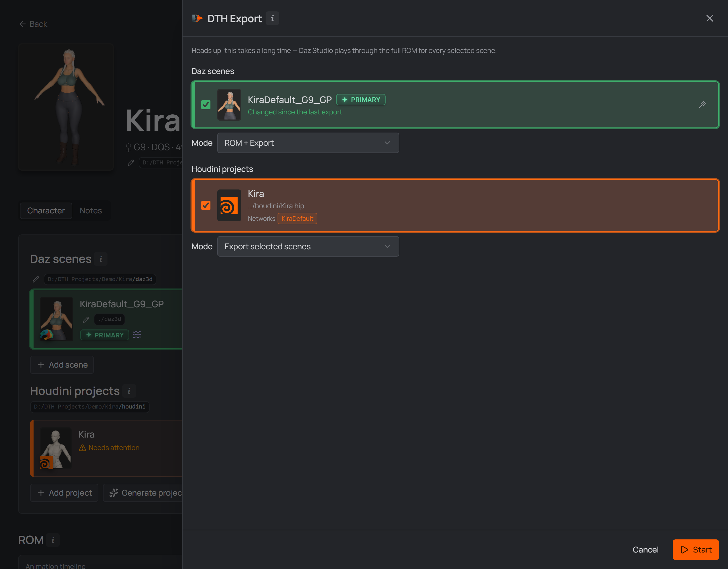The height and width of the screenshot is (569, 728).
Task: Click pencil icon next to ./daz3d path
Action: point(86,319)
